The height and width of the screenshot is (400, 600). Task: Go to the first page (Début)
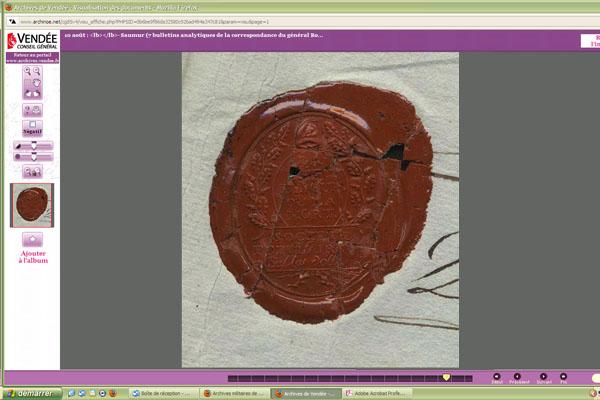(x=497, y=378)
